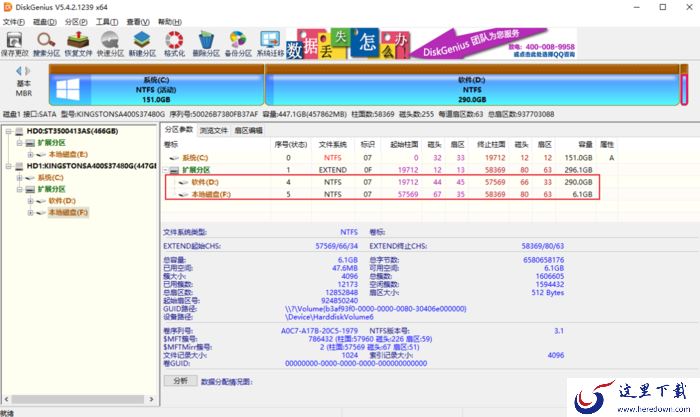Click the 6.1GB capacity cell in the 本地磁盘(F:) row

582,195
